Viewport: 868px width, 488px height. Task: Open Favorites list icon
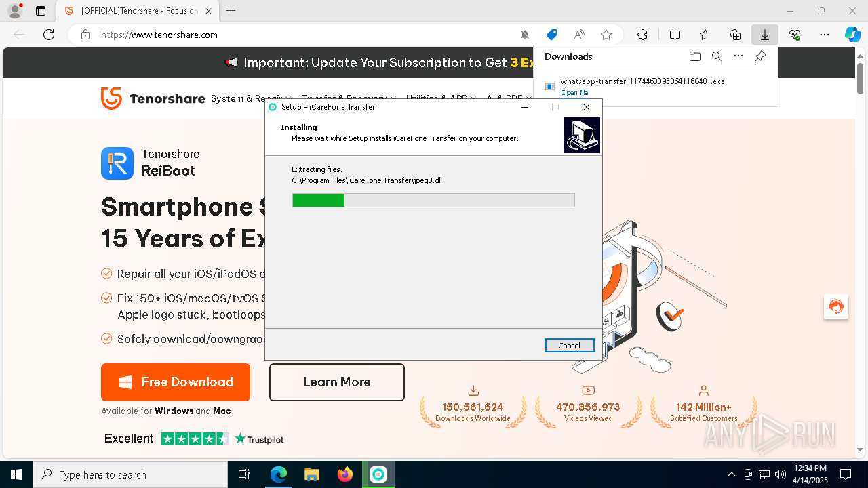(x=705, y=35)
